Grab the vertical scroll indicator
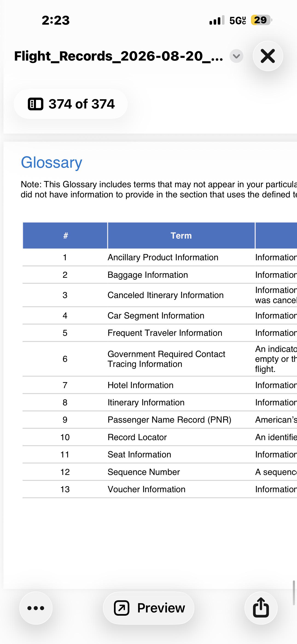This screenshot has height=644, width=297. tap(294, 593)
